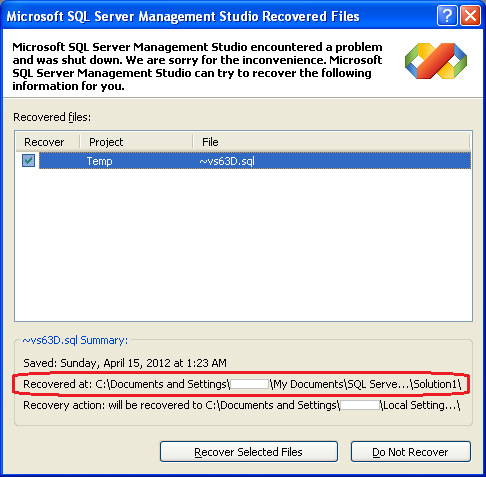Image resolution: width=486 pixels, height=477 pixels.
Task: Click the 'Recovery action' text line
Action: [242, 405]
